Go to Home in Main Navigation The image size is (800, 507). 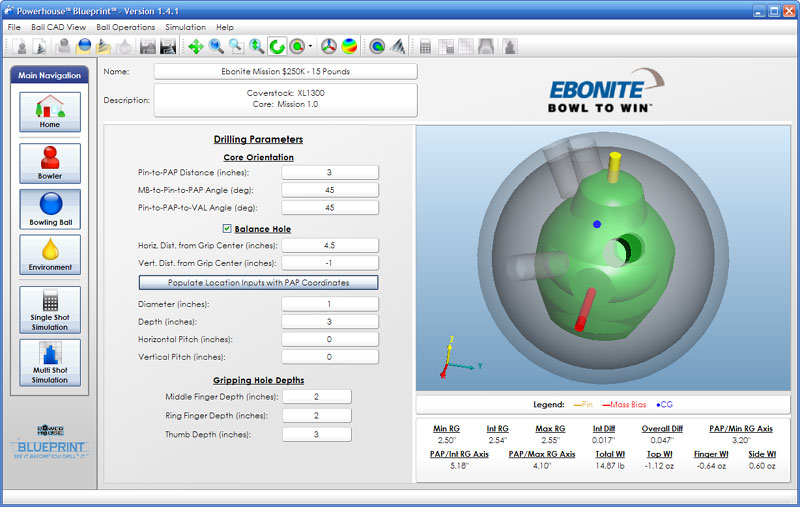click(x=50, y=112)
